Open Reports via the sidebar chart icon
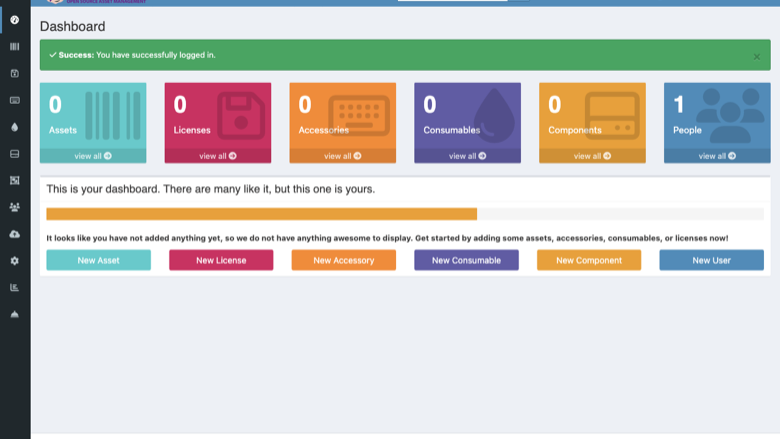Viewport: 780px width, 439px height. [x=14, y=287]
